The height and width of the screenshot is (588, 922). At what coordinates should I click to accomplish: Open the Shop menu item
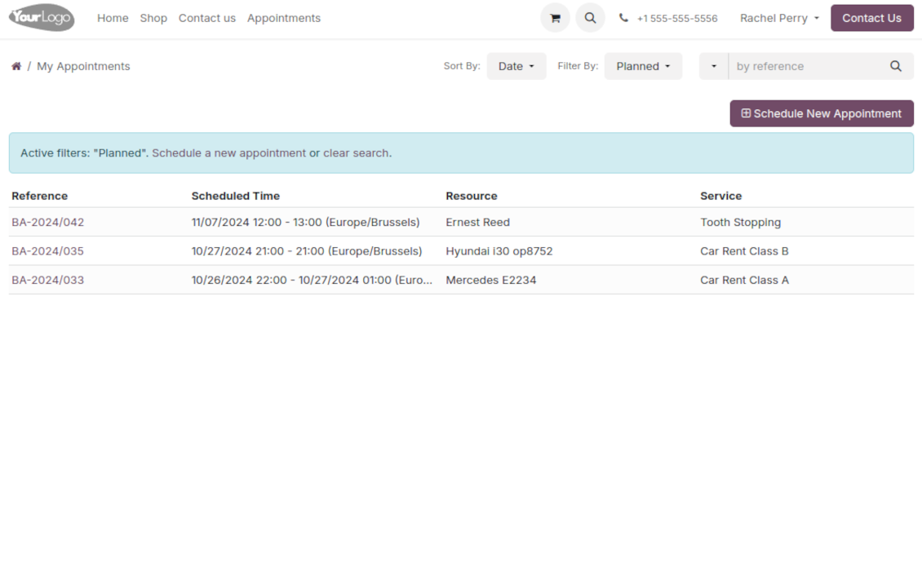click(153, 18)
